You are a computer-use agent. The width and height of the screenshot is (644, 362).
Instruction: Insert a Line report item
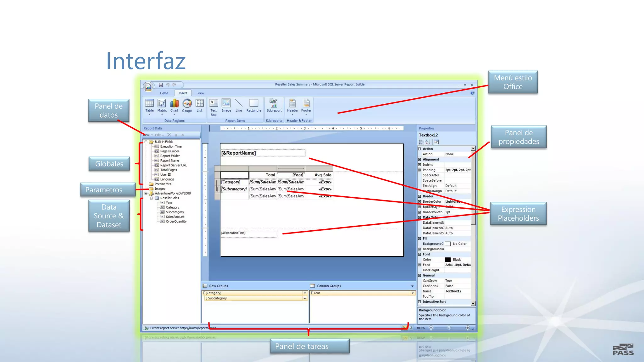[x=239, y=106]
